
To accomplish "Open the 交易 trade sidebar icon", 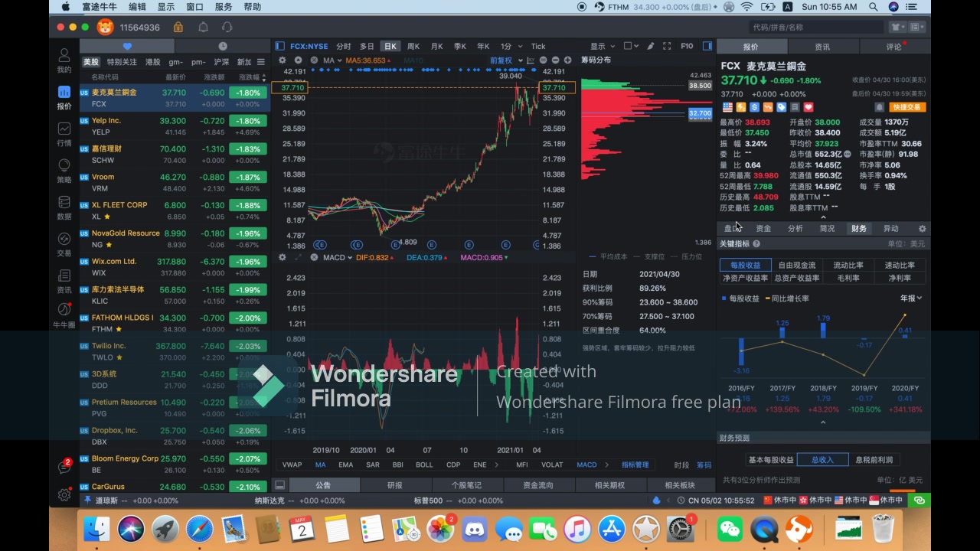I will click(x=64, y=245).
